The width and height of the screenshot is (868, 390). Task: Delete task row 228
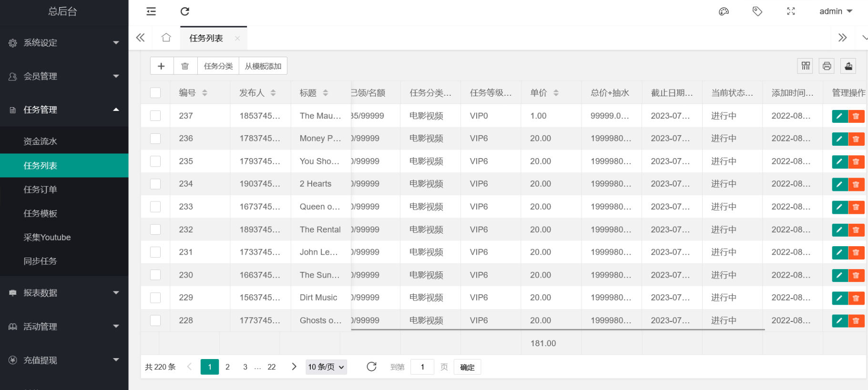[856, 321]
